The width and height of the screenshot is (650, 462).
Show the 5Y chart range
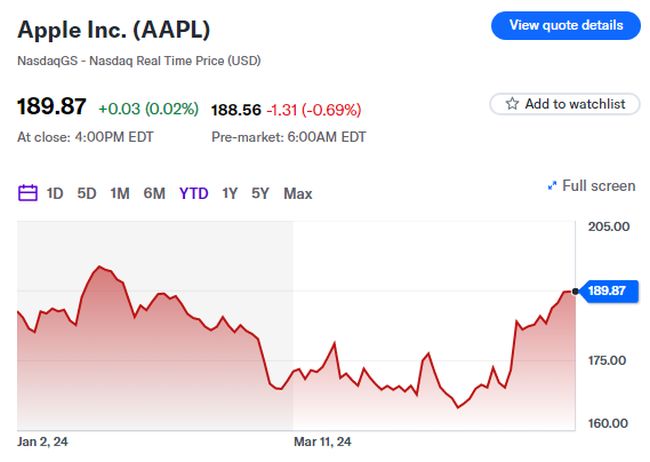(x=260, y=193)
